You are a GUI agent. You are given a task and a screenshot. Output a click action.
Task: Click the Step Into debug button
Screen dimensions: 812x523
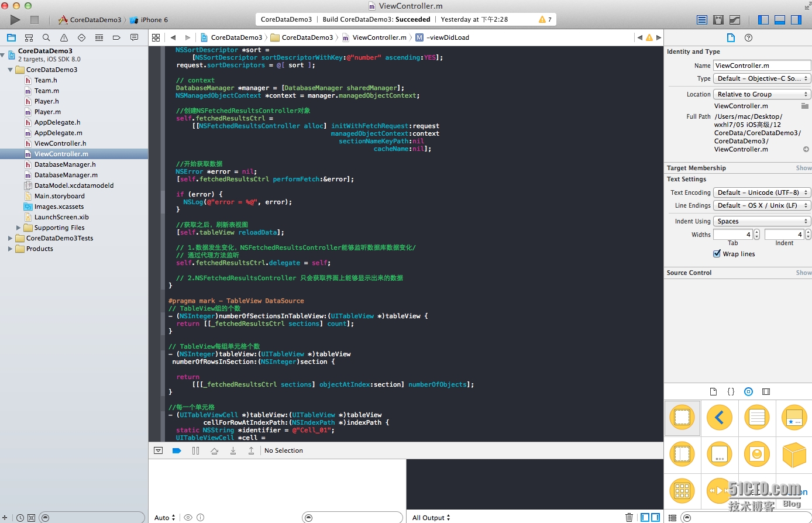tap(233, 450)
